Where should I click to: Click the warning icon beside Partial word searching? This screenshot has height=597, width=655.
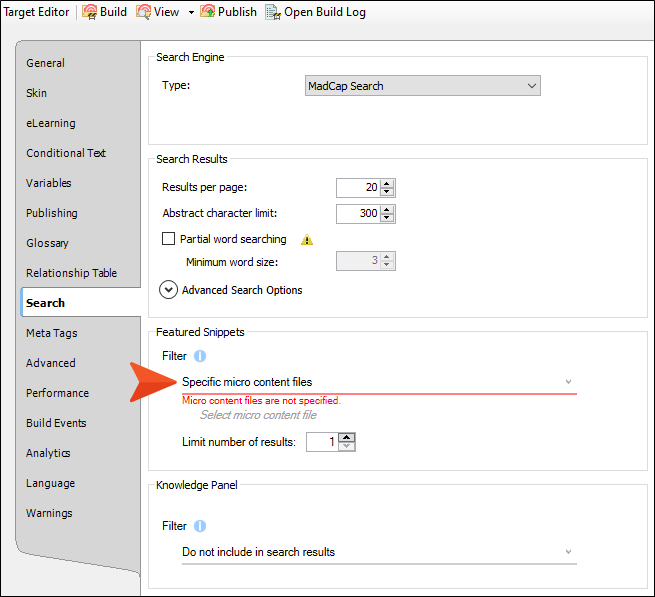click(307, 240)
